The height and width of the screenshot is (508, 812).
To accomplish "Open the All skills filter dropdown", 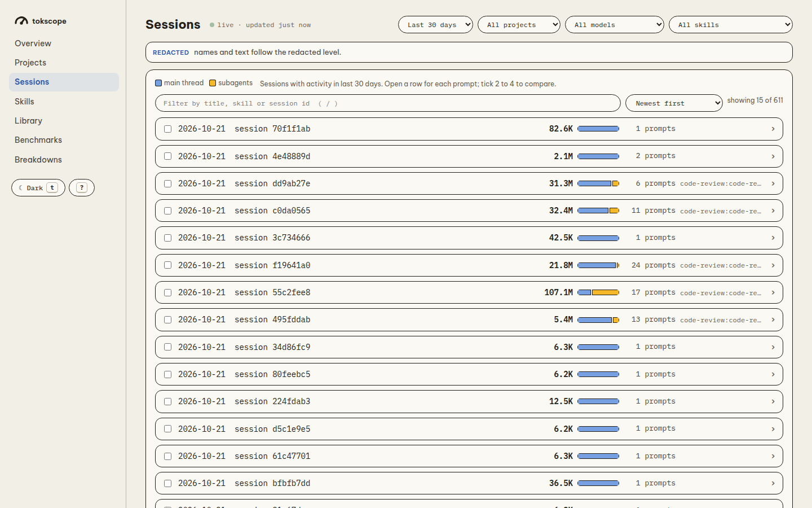I will point(731,25).
